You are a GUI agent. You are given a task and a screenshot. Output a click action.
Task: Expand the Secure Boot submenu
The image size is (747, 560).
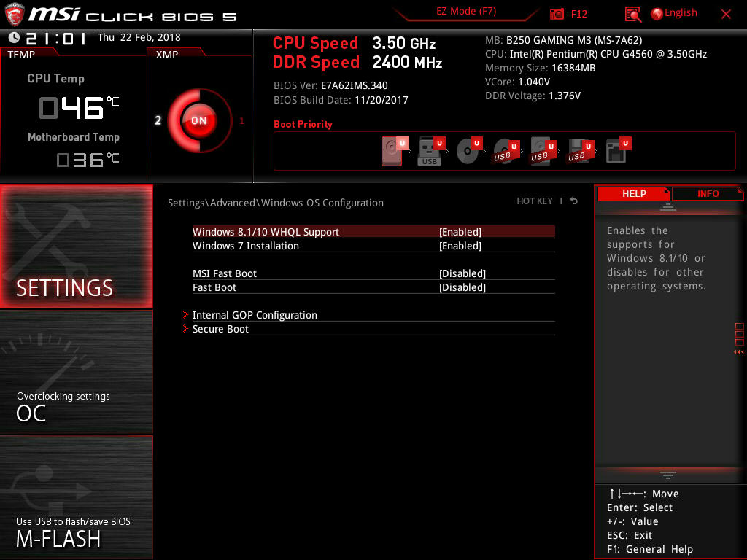tap(220, 329)
